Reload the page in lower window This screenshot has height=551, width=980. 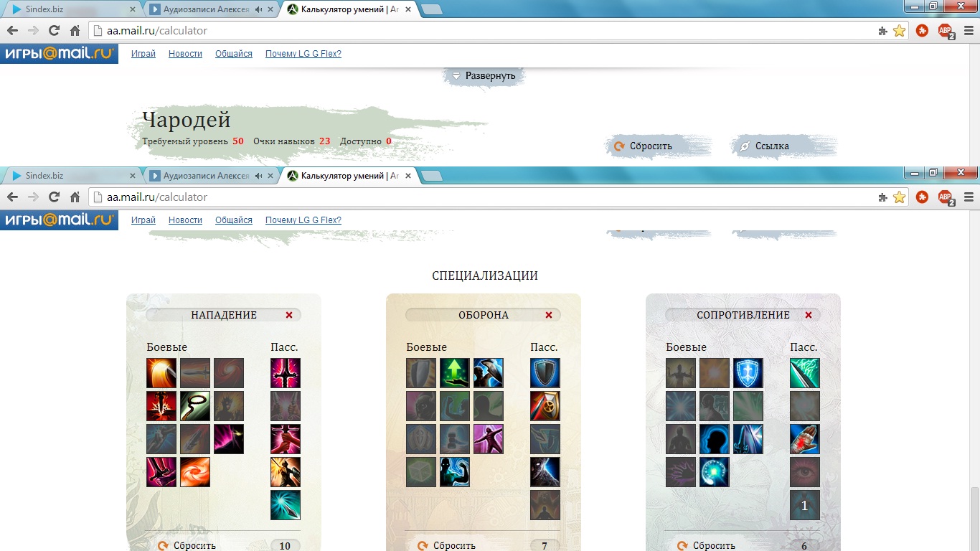54,197
